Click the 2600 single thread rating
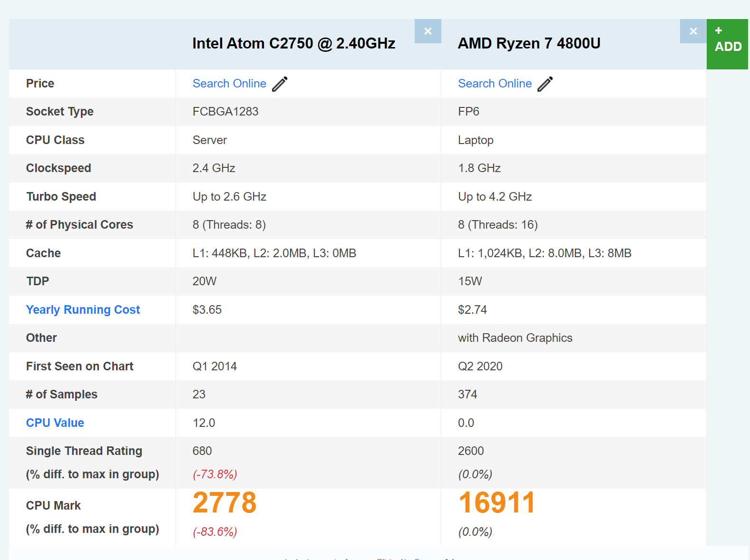 click(x=471, y=451)
